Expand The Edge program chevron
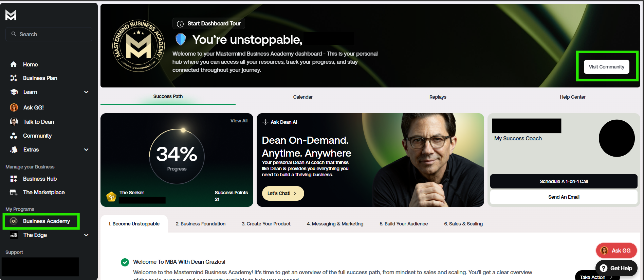This screenshot has height=280, width=644. click(x=86, y=235)
